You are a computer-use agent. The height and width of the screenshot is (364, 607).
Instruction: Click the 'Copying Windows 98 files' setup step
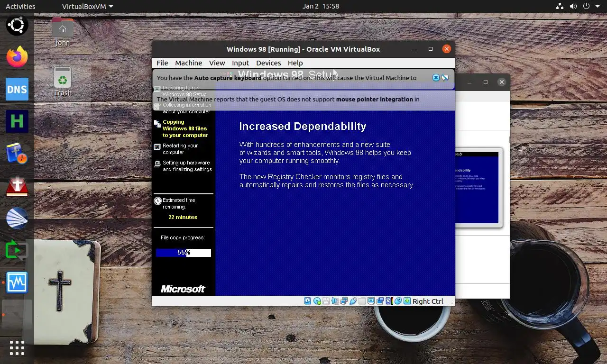[181, 128]
